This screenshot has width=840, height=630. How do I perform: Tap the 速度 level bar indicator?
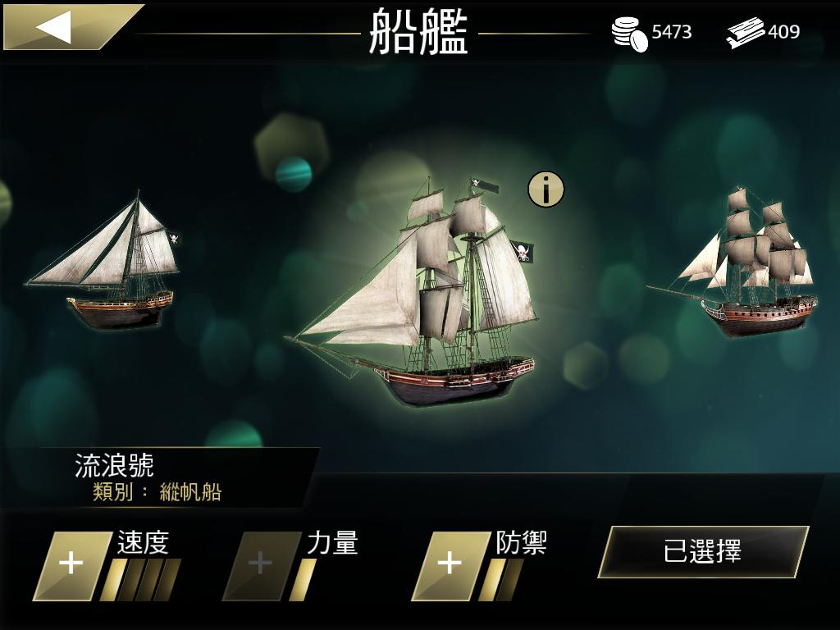pos(140,580)
